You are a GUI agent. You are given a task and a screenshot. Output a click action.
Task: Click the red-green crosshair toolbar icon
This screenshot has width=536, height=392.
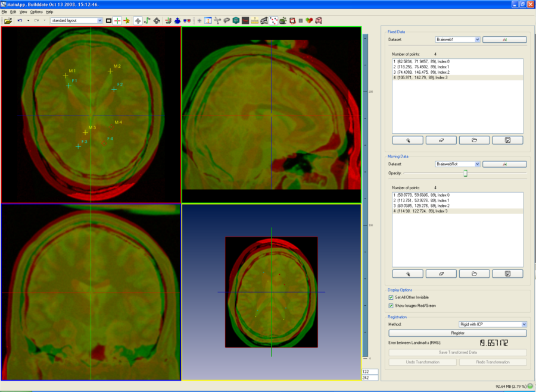[x=118, y=20]
